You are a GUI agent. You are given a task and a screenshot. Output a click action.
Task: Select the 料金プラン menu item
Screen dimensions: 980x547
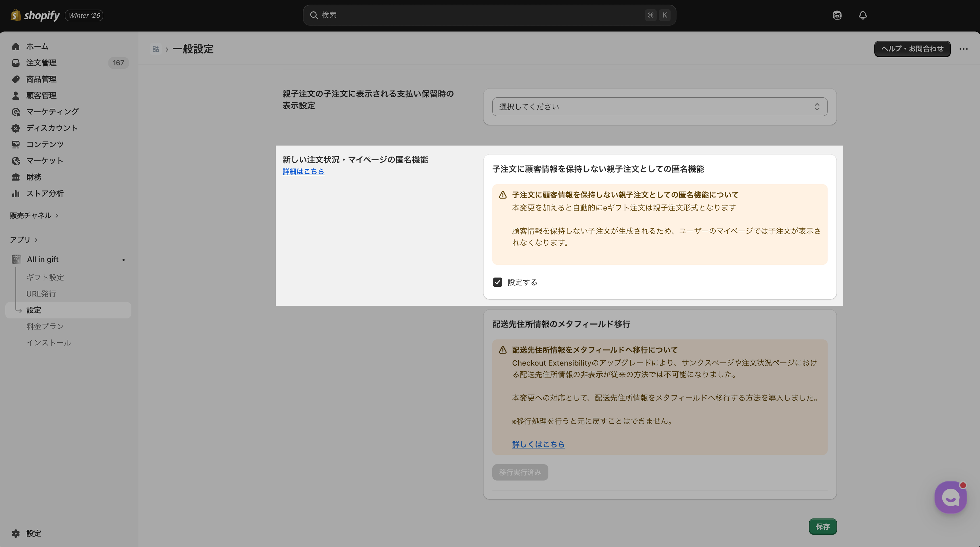pyautogui.click(x=45, y=326)
